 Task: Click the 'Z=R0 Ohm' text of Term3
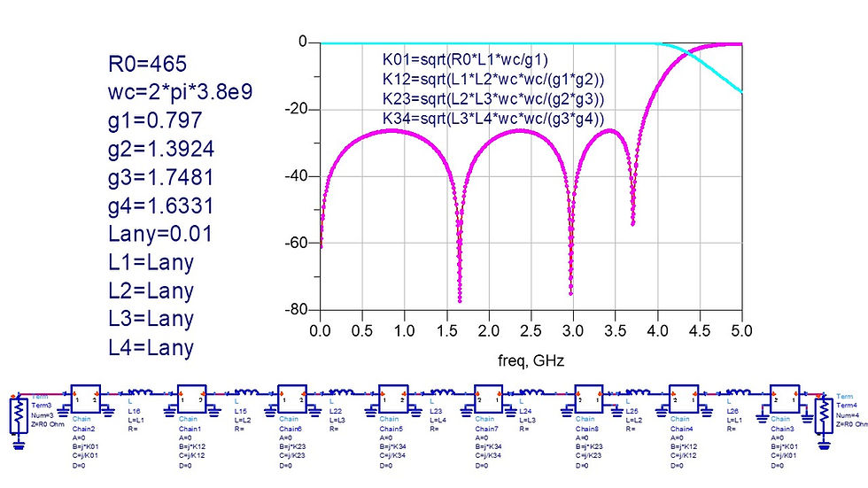pyautogui.click(x=48, y=425)
